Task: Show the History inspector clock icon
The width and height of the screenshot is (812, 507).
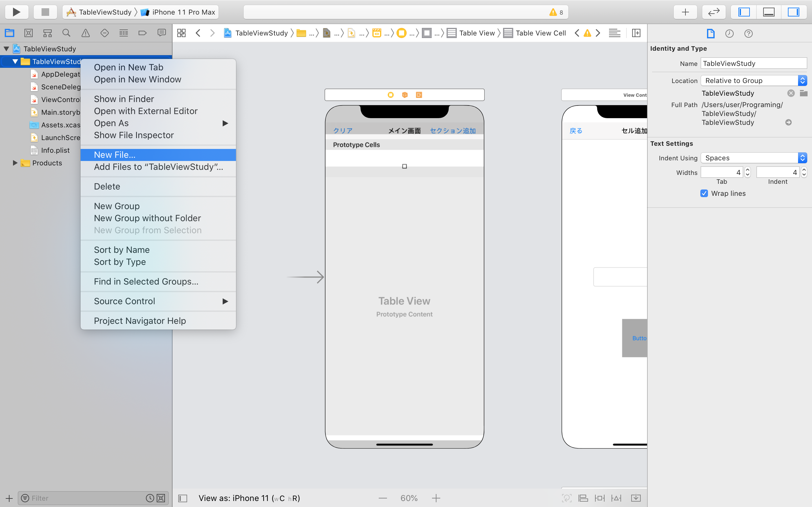Action: tap(729, 34)
